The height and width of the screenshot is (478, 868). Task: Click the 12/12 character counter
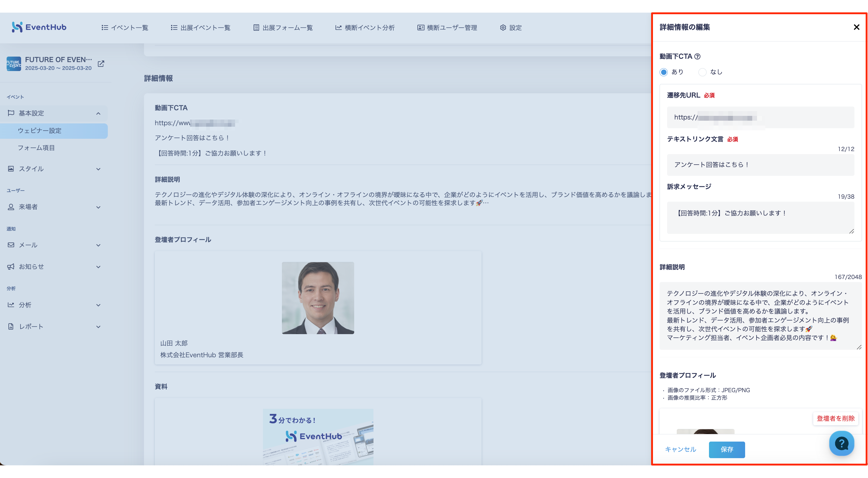(x=846, y=149)
